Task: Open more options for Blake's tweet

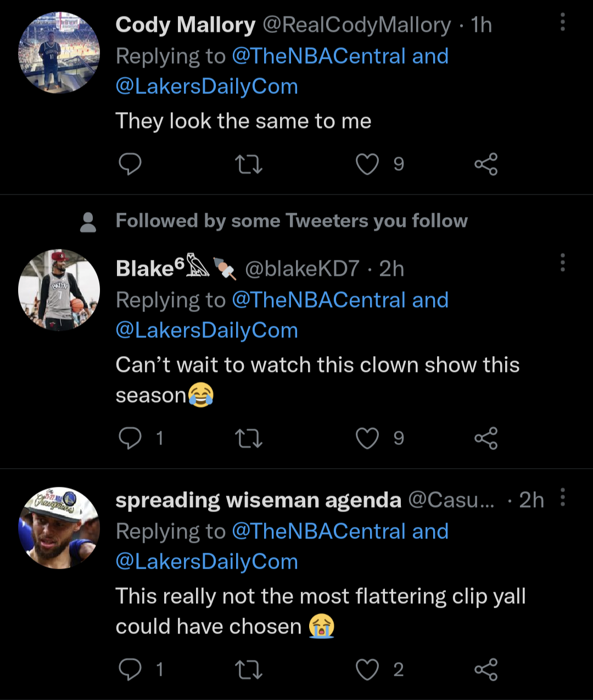Action: (562, 263)
